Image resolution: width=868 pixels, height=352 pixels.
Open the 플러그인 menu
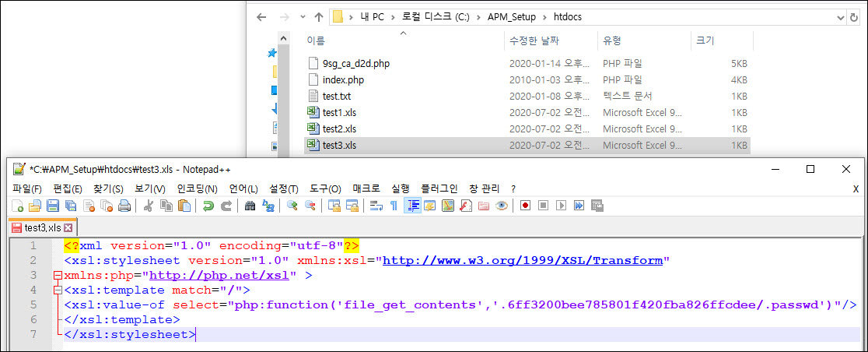pos(439,188)
